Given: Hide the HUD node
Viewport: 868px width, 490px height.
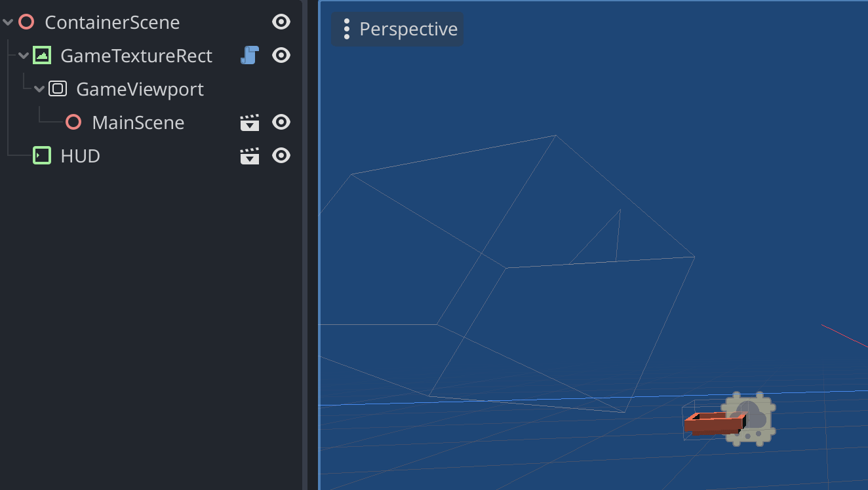Looking at the screenshot, I should click(x=281, y=155).
